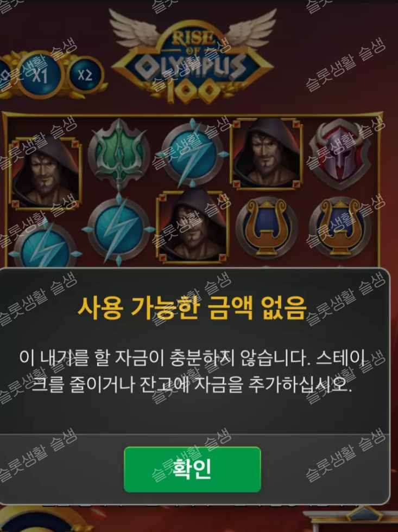This screenshot has height=532, width=398.
Task: Tap the golden 100 numerals beneath the logo
Action: click(193, 92)
